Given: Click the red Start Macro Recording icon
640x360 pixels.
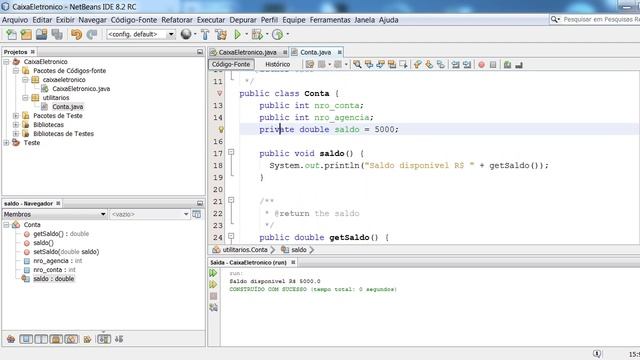Looking at the screenshot, I should click(x=481, y=64).
